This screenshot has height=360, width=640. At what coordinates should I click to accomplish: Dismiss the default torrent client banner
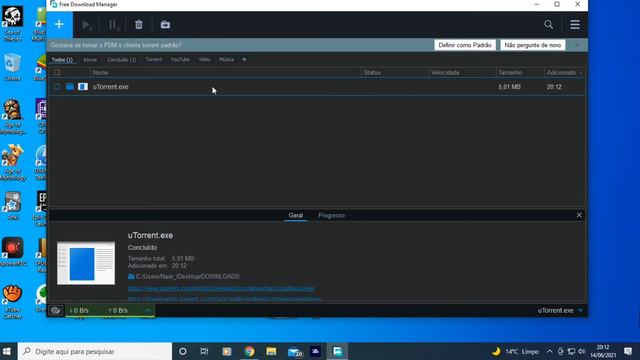(x=577, y=45)
